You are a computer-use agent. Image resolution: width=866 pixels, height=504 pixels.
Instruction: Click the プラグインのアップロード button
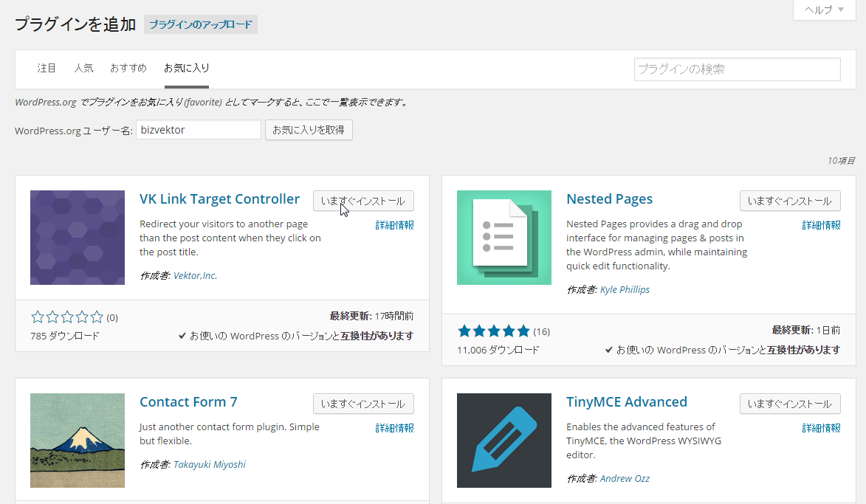(201, 24)
